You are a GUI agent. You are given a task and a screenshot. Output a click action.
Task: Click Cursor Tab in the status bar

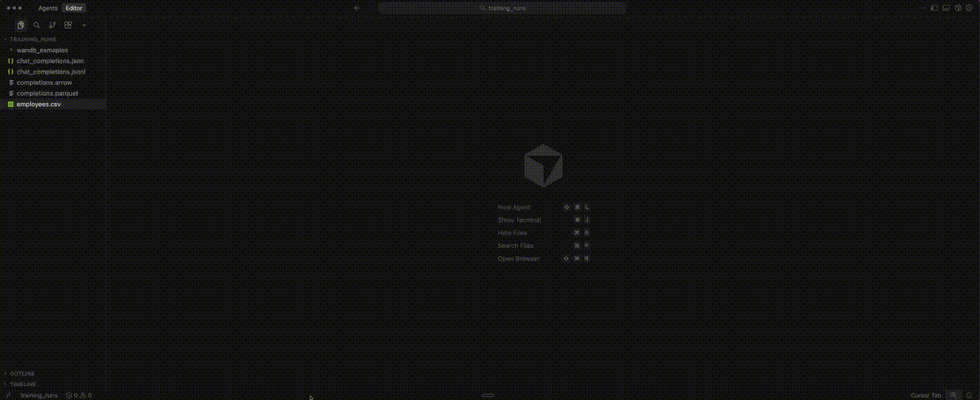click(x=925, y=395)
